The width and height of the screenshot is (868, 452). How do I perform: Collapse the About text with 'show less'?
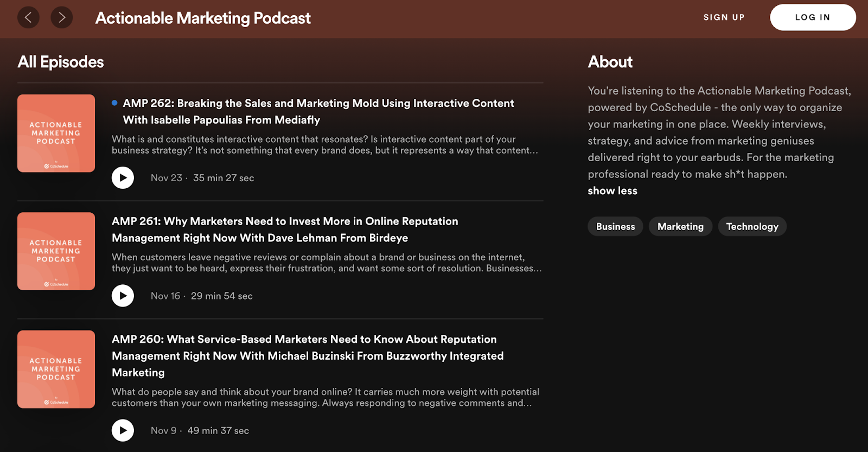612,190
